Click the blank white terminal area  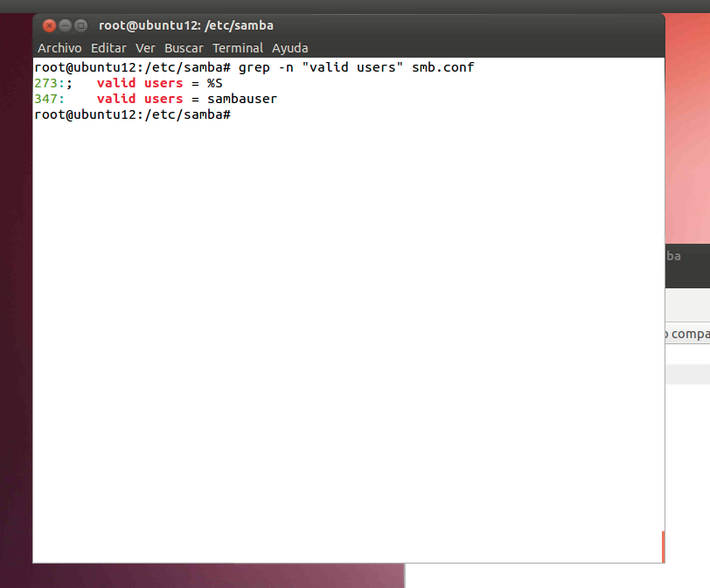click(350, 349)
